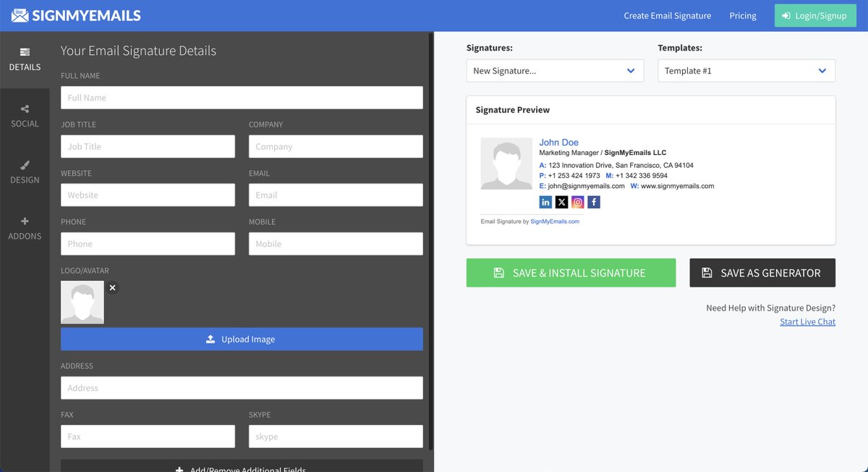Screen dimensions: 868x472
Task: Click Save As Generator button
Action: click(x=762, y=273)
